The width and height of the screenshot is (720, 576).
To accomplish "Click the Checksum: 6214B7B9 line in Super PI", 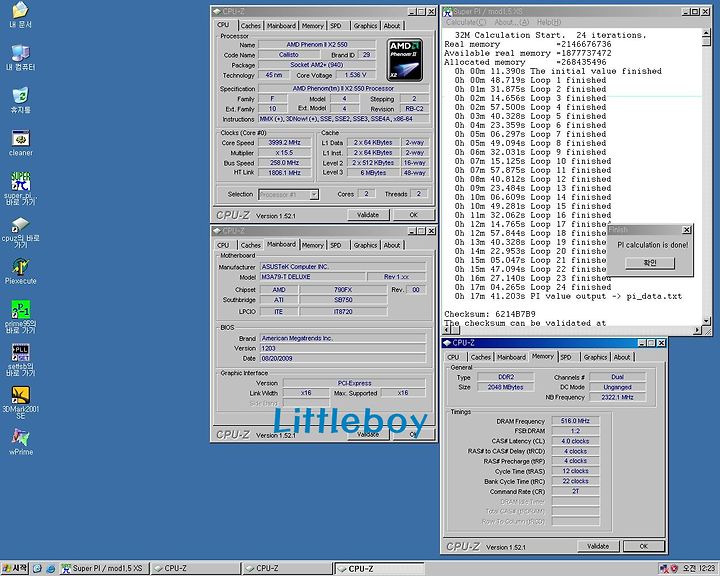I will [490, 314].
